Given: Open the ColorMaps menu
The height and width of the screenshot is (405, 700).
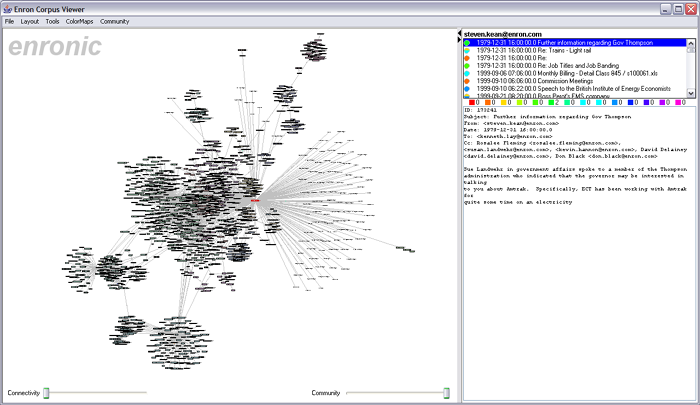Looking at the screenshot, I should tap(79, 21).
